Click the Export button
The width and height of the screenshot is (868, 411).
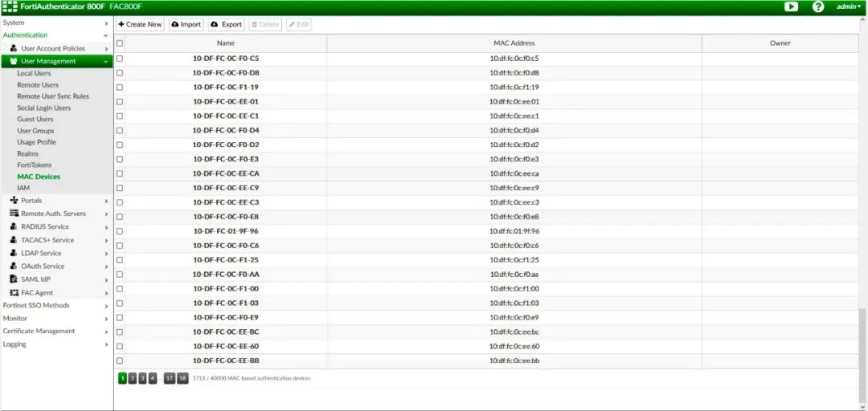coord(227,24)
